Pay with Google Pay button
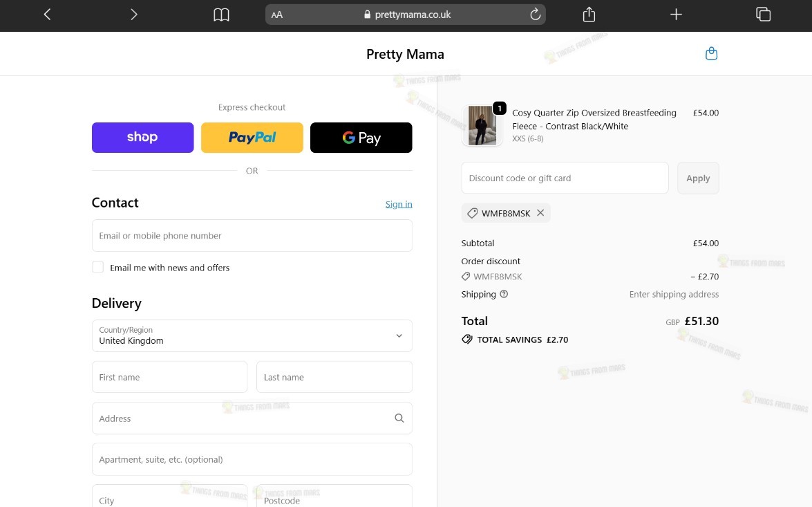 [361, 138]
